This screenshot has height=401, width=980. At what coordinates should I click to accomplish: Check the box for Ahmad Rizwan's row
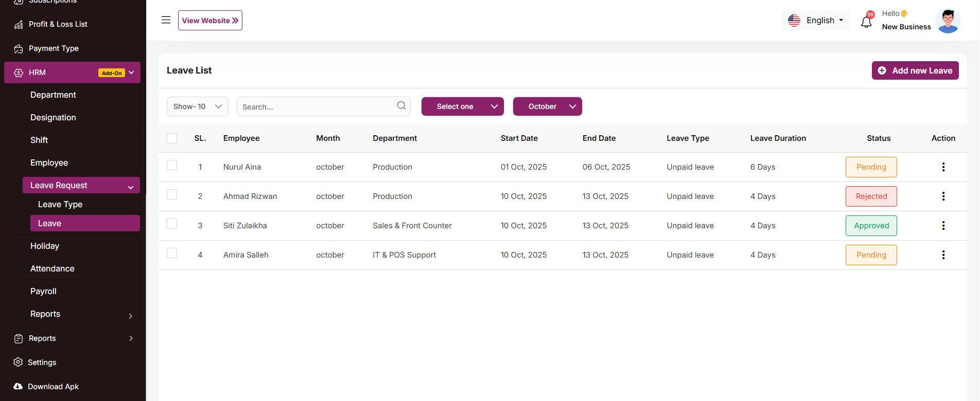(172, 195)
